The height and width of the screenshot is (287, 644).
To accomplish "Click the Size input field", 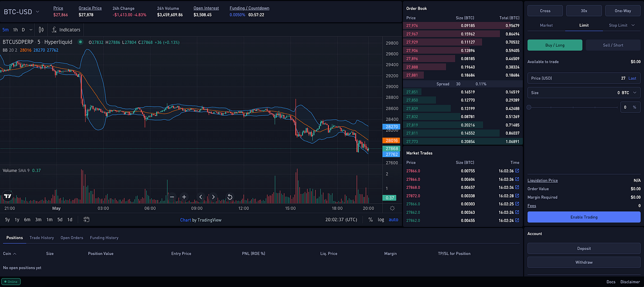I will (584, 93).
